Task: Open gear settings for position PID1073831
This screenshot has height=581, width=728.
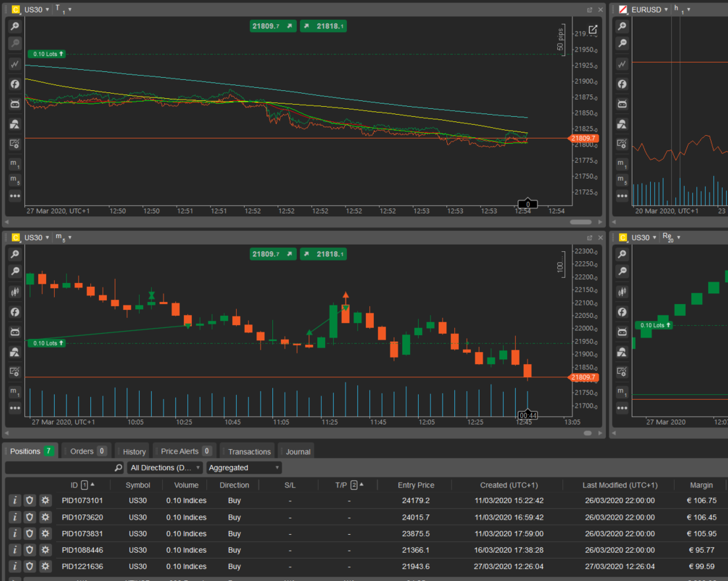Action: 45,534
